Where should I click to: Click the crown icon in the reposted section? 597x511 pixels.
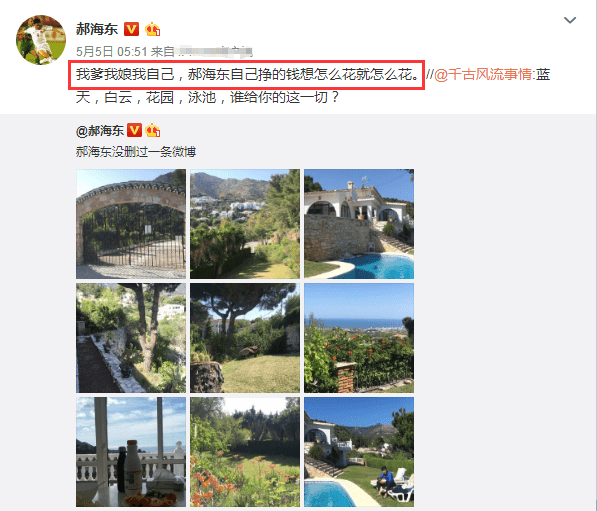click(x=153, y=130)
